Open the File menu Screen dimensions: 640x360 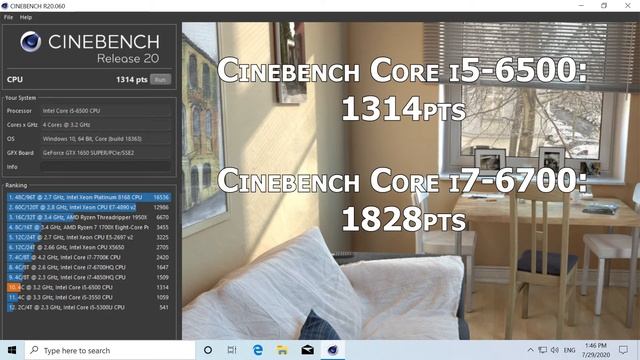(x=8, y=18)
